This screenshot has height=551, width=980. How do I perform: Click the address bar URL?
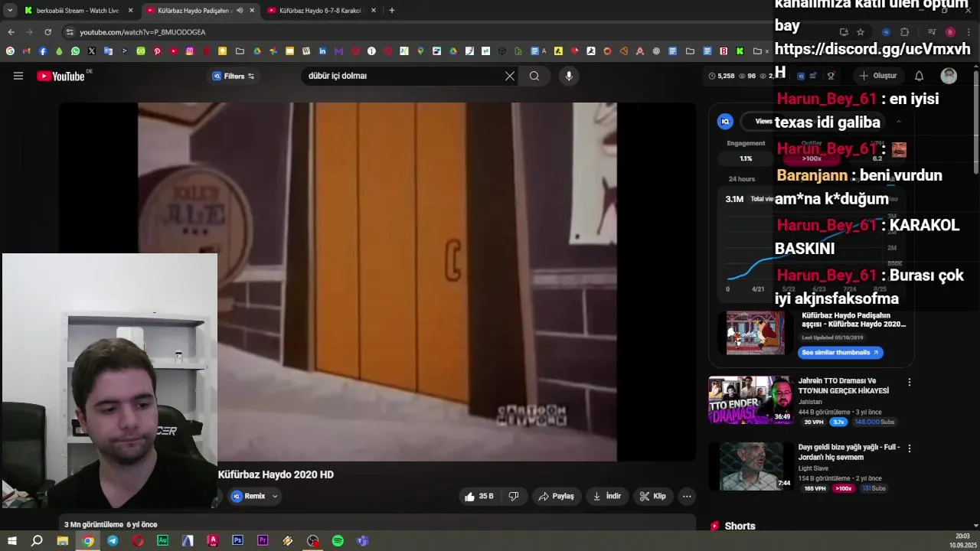pos(142,32)
